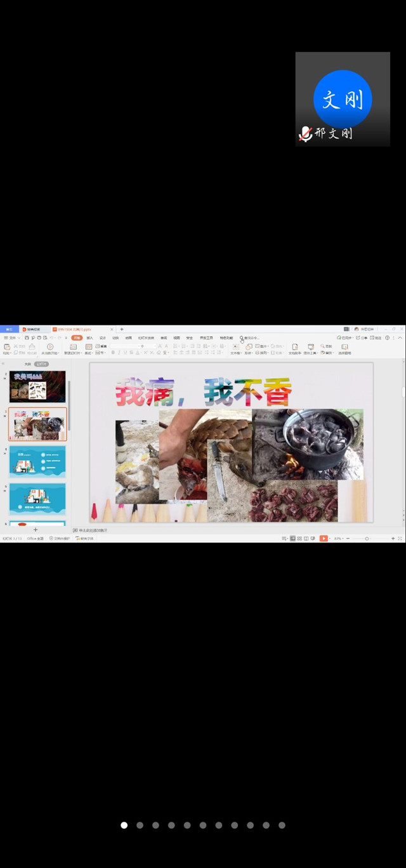Open the 审阅 (Review) ribbon tab
This screenshot has width=406, height=868.
tap(164, 338)
